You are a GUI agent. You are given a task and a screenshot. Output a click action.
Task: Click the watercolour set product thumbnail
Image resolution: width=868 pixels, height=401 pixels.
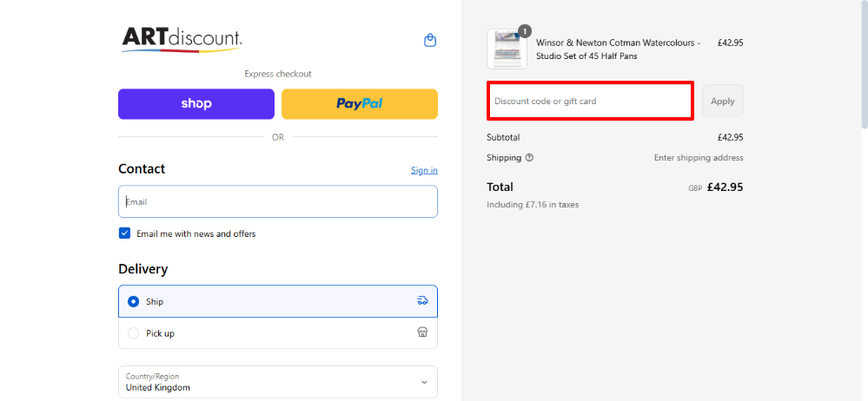[507, 49]
